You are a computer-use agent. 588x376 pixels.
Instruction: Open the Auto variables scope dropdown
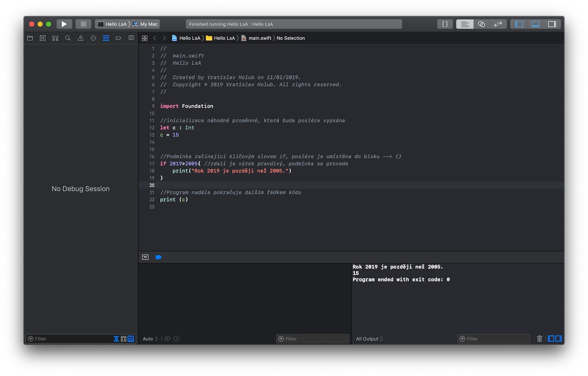pyautogui.click(x=150, y=339)
